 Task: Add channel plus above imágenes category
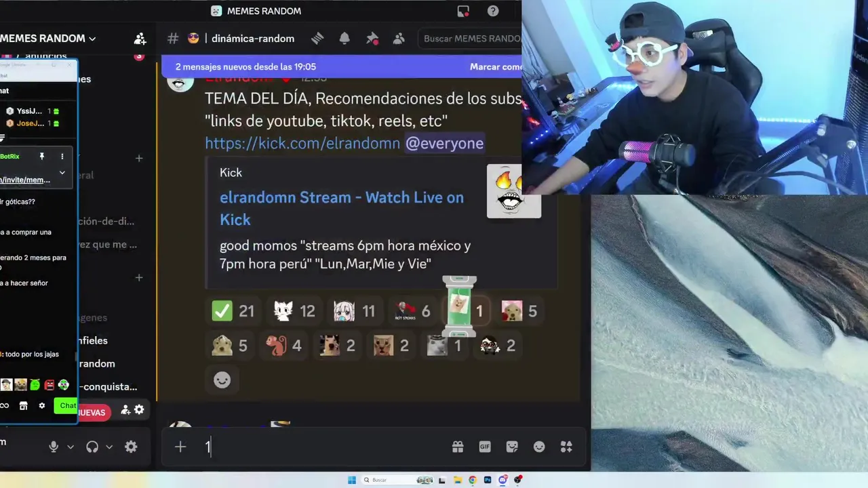point(139,277)
